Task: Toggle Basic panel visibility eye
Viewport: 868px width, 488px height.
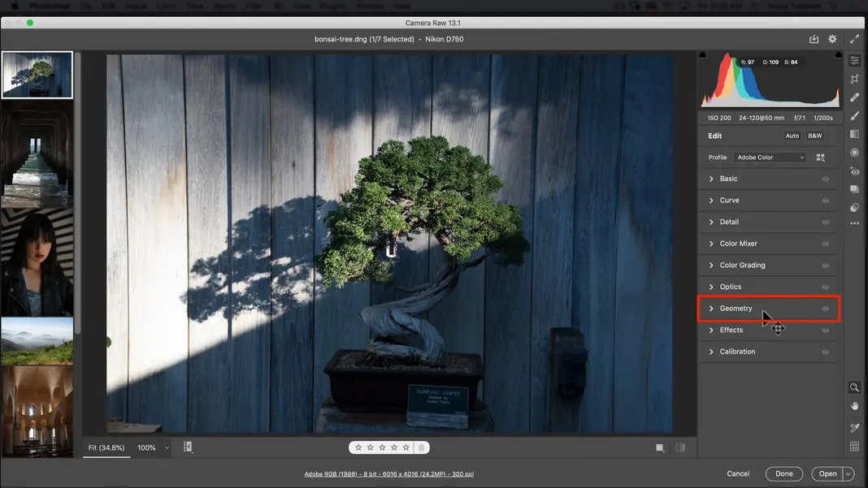Action: (826, 179)
